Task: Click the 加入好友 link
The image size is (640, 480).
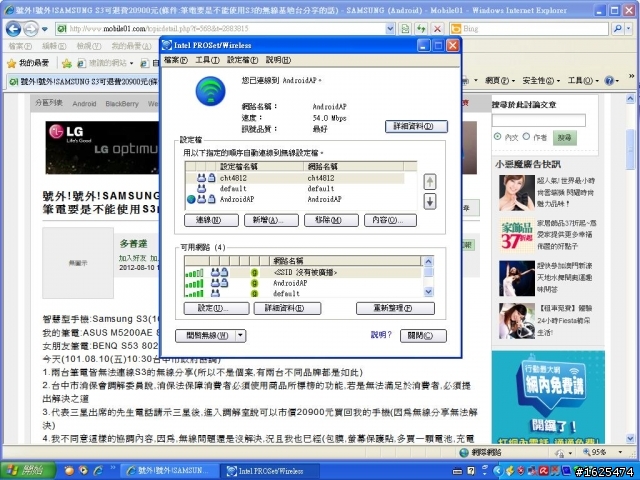Action: pyautogui.click(x=133, y=258)
